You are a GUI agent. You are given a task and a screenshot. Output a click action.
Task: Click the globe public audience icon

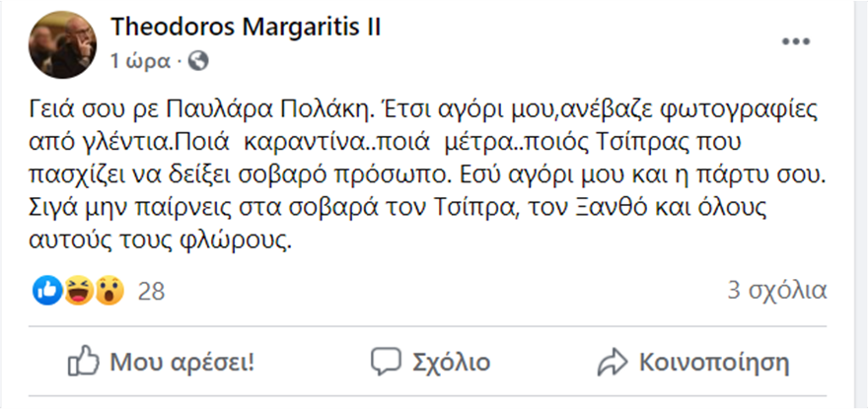tap(197, 61)
